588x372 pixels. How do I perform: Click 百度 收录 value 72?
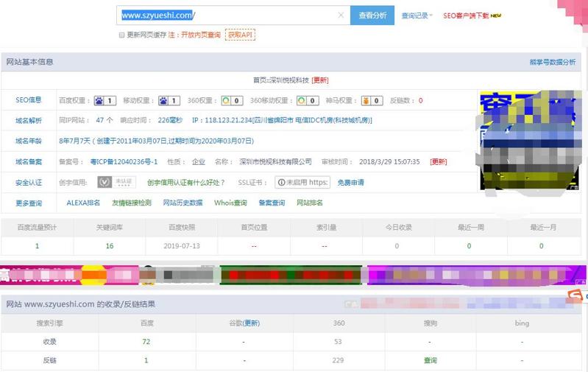point(146,342)
